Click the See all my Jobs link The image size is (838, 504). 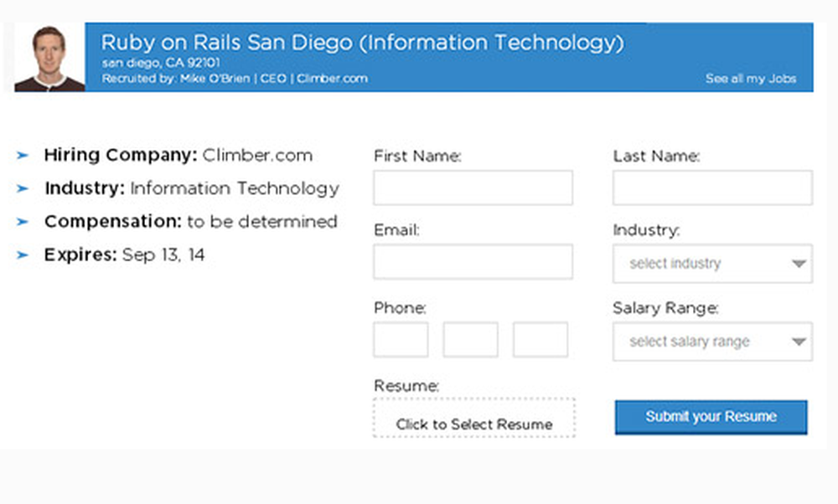(x=752, y=78)
